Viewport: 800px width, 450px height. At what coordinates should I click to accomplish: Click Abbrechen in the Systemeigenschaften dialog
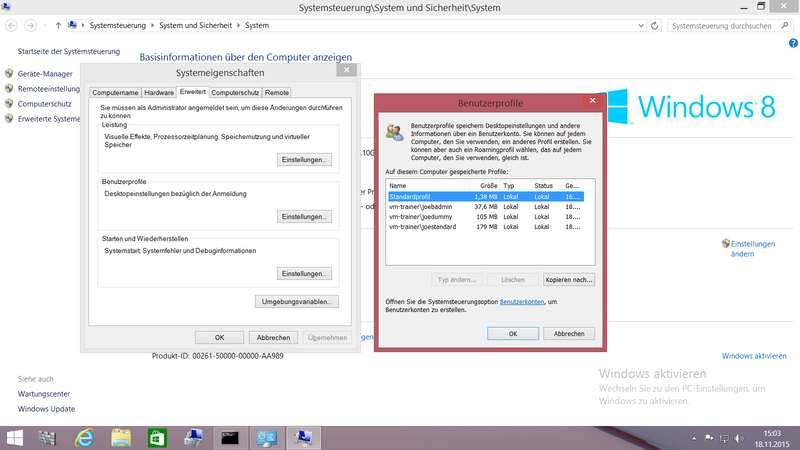pos(273,337)
